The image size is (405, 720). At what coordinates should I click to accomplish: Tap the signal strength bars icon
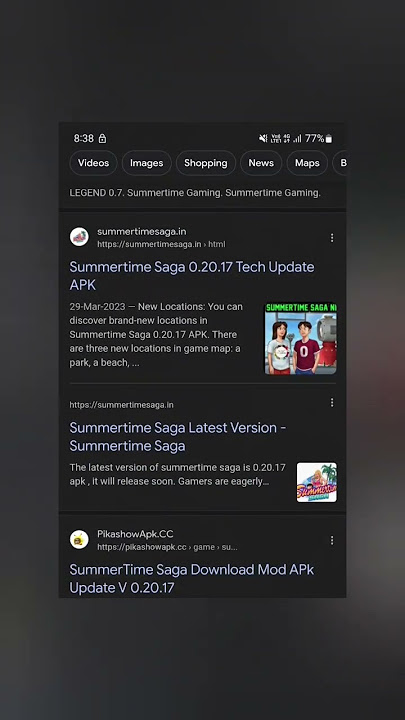(298, 138)
